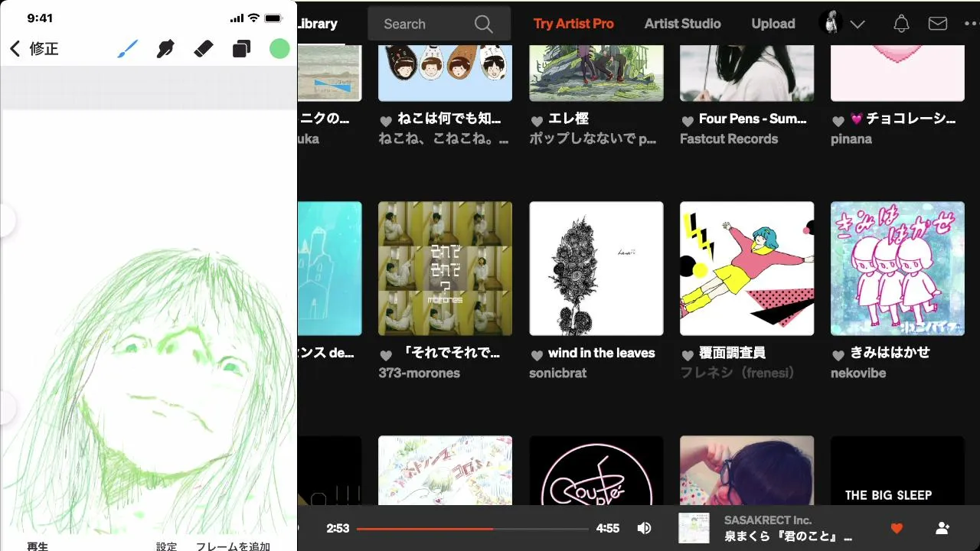Screen dimensions: 980x551
Task: Open the now-playing track thumbnail
Action: (x=694, y=528)
